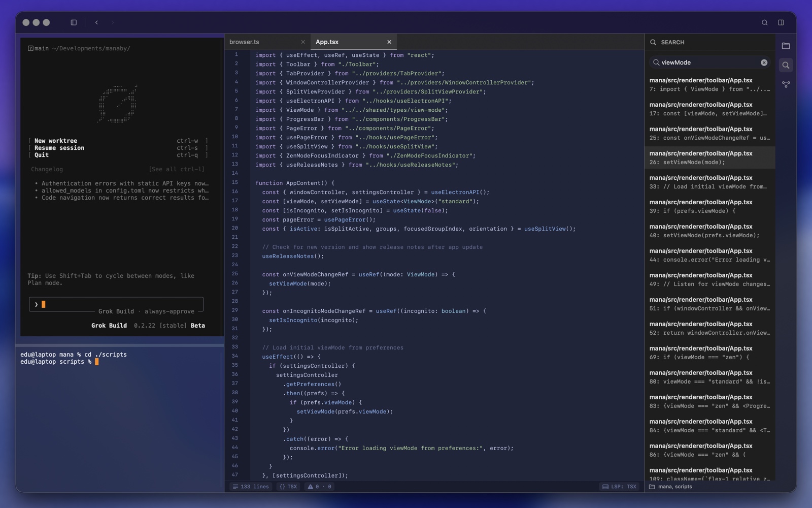Switch to the browser.ts tab
This screenshot has width=812, height=508.
coord(267,42)
